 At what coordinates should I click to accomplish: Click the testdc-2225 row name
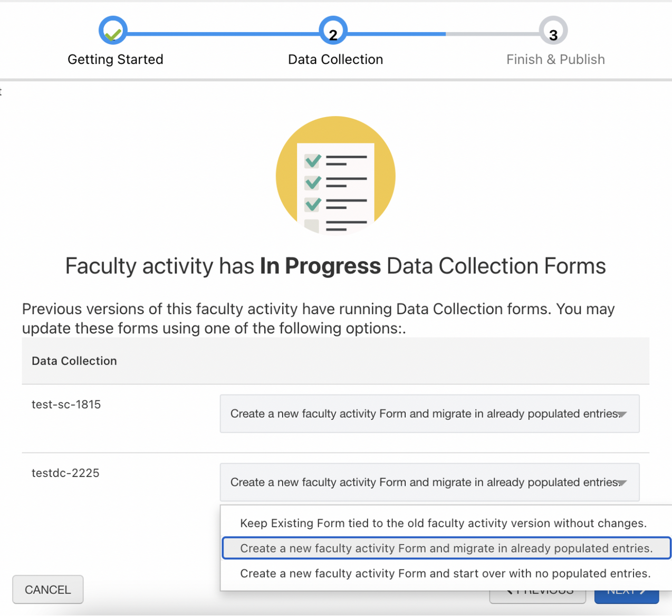click(65, 473)
